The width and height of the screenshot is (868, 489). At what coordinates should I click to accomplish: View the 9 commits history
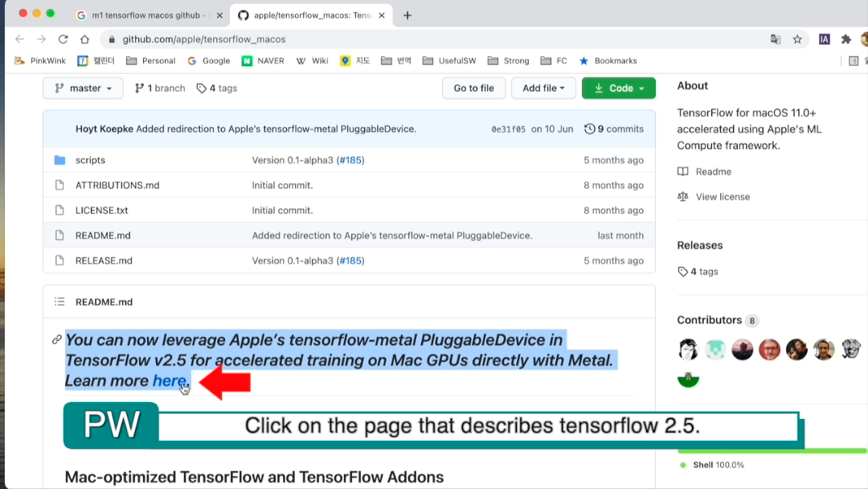[614, 129]
